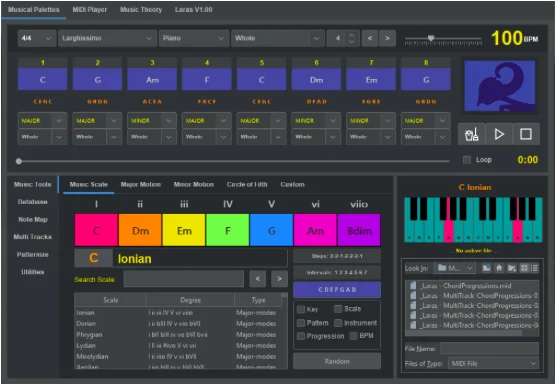
Task: Stop playback with the square stop button
Action: point(526,134)
